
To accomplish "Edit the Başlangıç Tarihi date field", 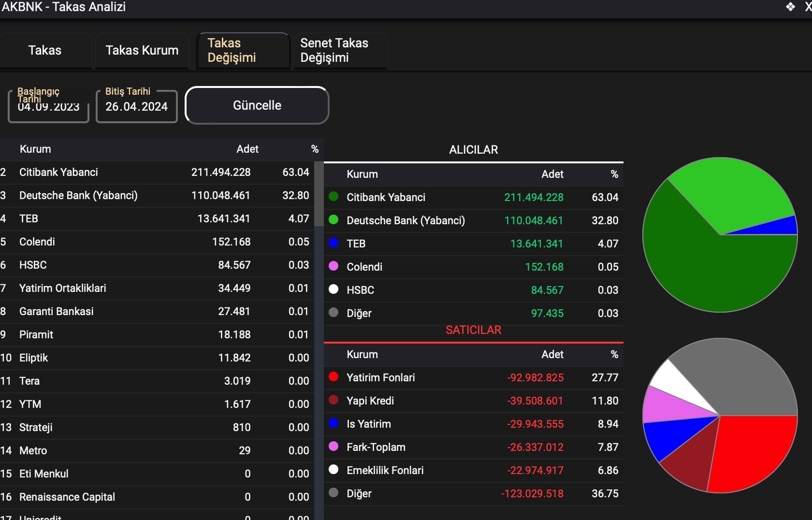I will (x=48, y=106).
